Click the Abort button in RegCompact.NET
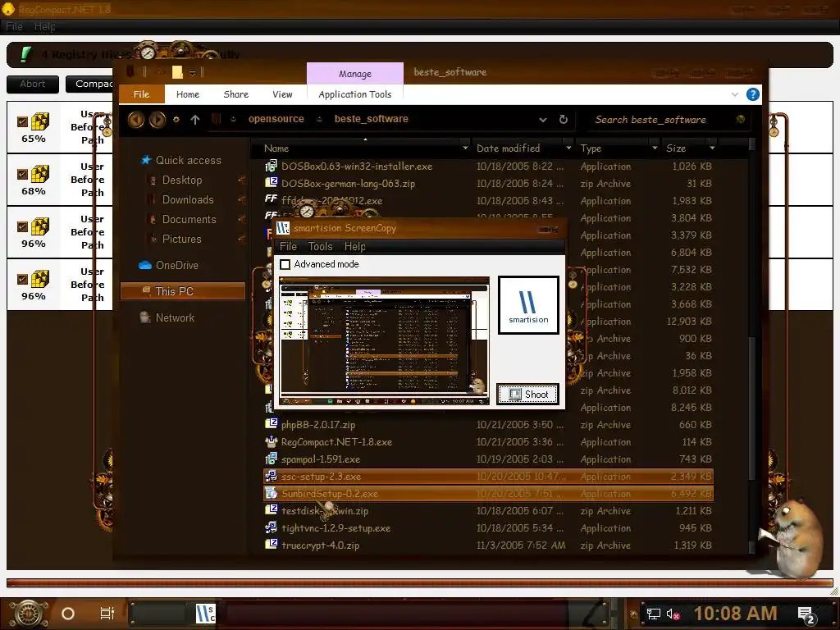This screenshot has height=630, width=840. point(33,84)
